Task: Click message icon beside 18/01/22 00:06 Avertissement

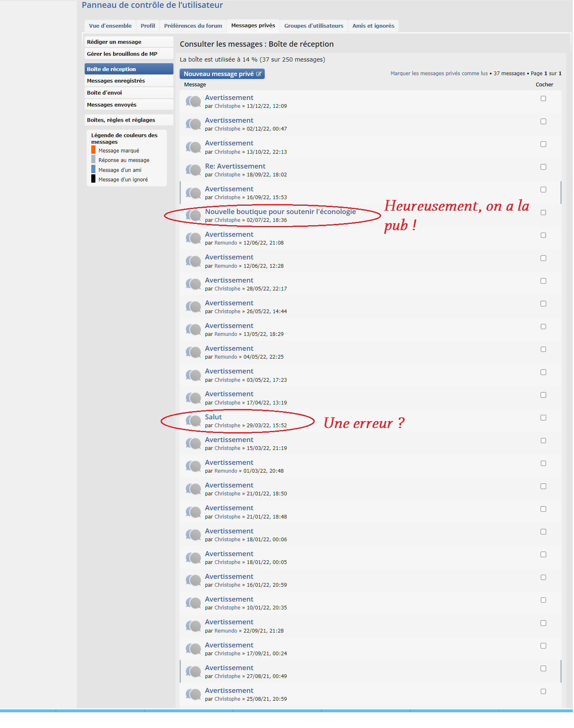Action: (193, 535)
